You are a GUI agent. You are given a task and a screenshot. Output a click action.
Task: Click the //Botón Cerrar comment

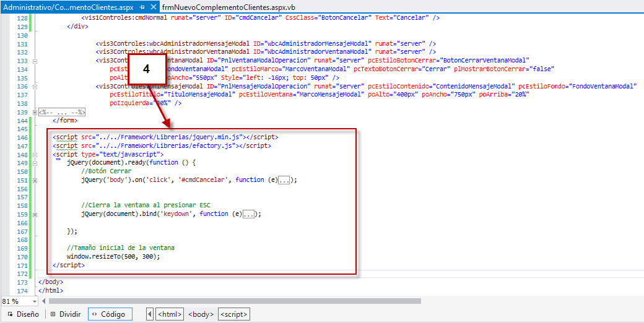click(106, 171)
